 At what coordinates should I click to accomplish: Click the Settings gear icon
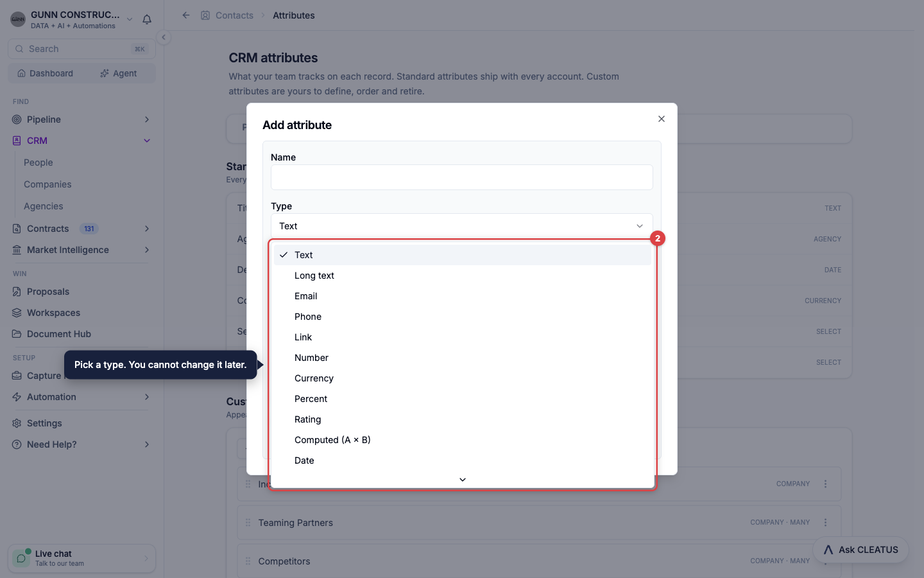tap(17, 423)
